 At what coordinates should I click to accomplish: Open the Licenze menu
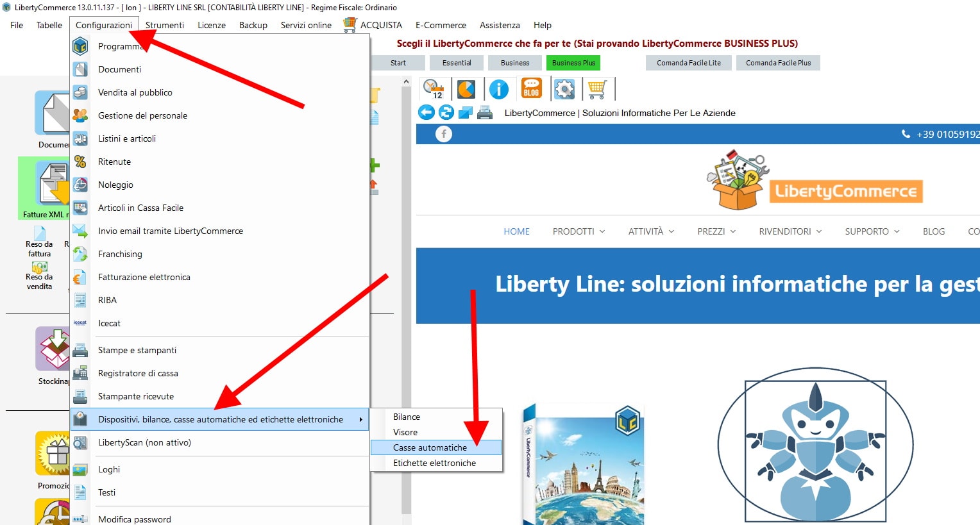pos(212,25)
